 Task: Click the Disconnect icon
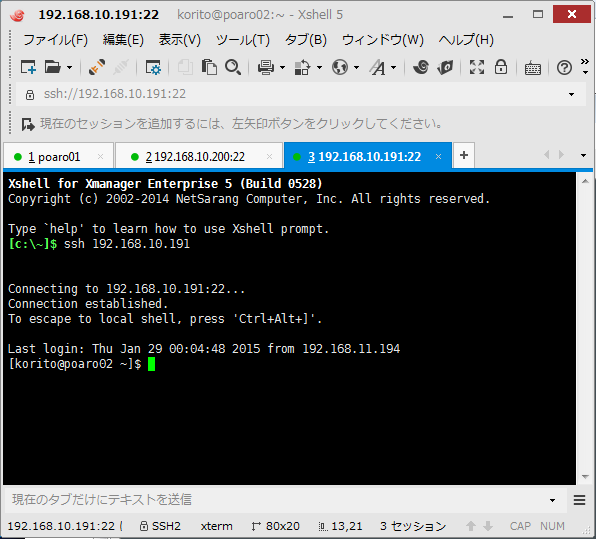tap(121, 67)
